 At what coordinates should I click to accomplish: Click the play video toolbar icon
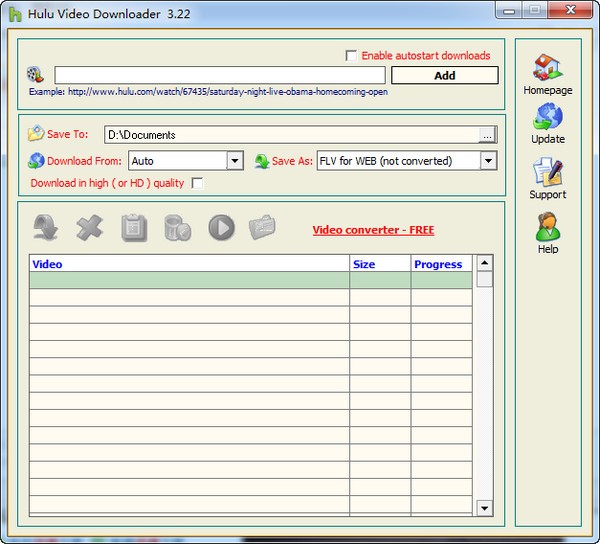coord(222,228)
